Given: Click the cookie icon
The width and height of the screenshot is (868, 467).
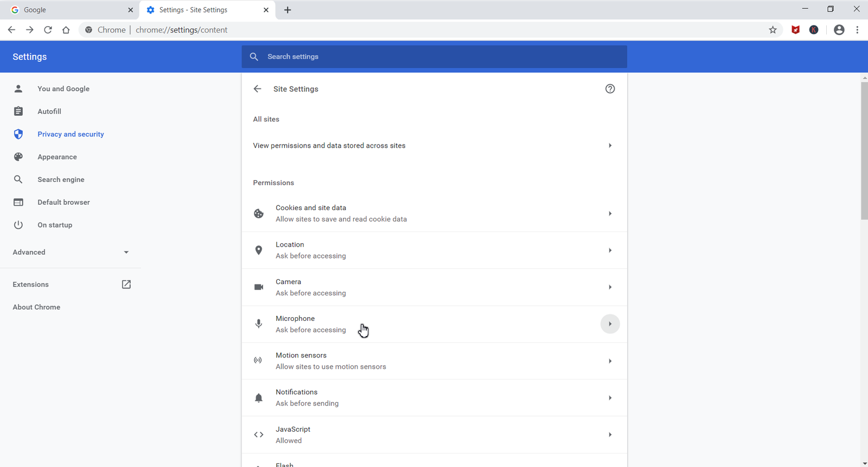Looking at the screenshot, I should (259, 213).
